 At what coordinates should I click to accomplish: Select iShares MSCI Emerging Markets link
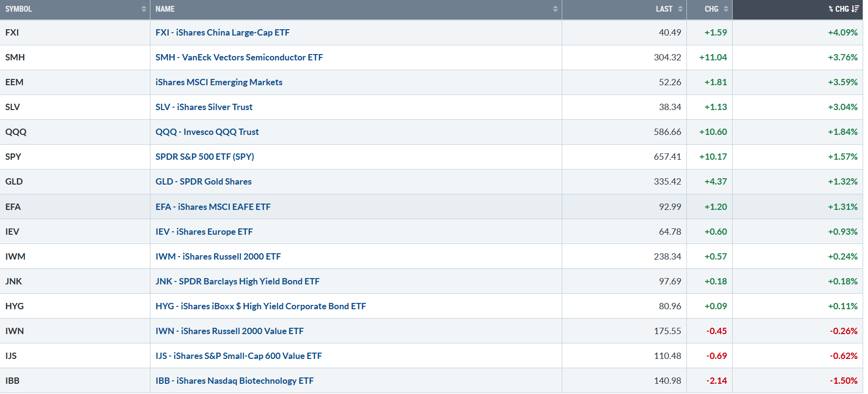(x=219, y=82)
